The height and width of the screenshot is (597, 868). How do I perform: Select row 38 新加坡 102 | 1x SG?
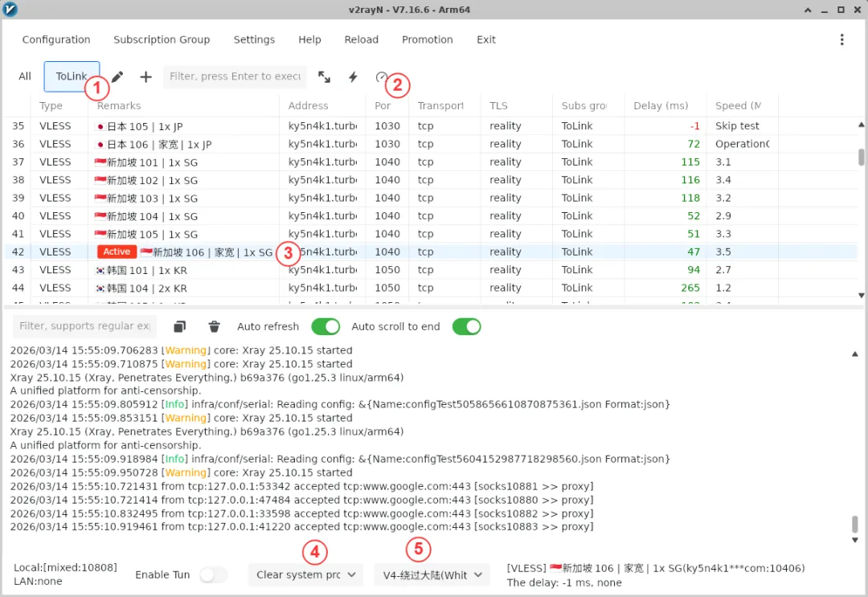click(x=431, y=180)
